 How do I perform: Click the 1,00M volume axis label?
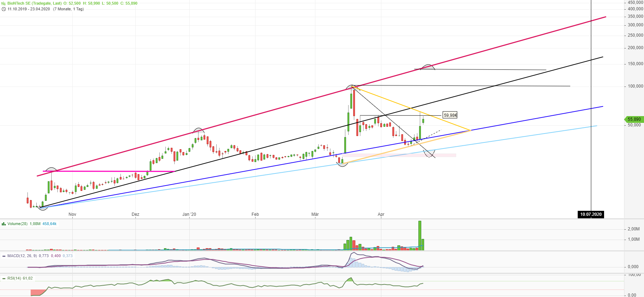tap(634, 239)
